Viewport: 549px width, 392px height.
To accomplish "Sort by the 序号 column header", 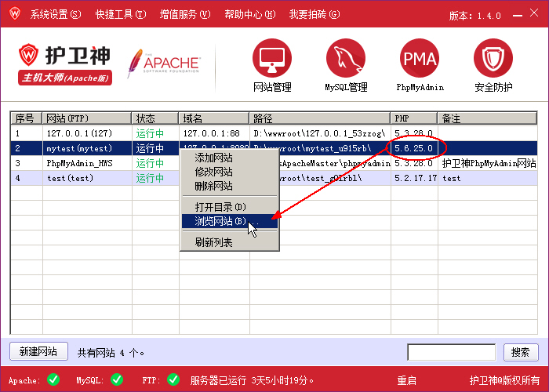I will pyautogui.click(x=26, y=118).
